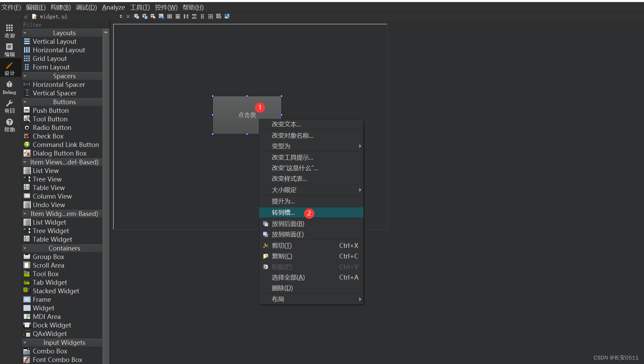This screenshot has height=364, width=644.
Task: Open the 文件(F) menu
Action: [11, 7]
